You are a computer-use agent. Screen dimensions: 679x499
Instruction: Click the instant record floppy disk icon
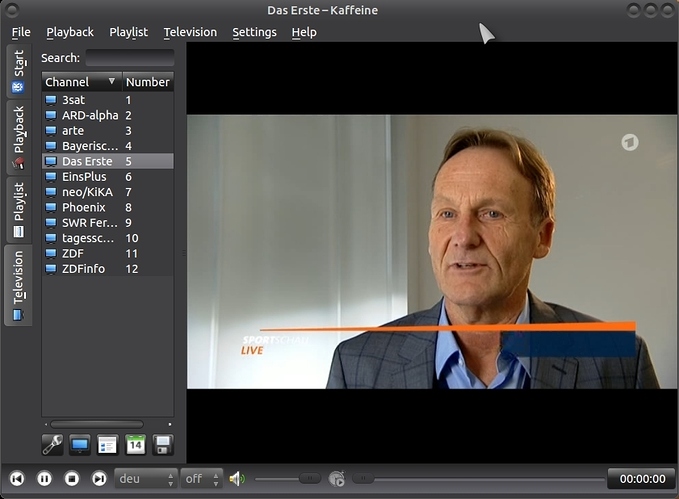point(162,444)
